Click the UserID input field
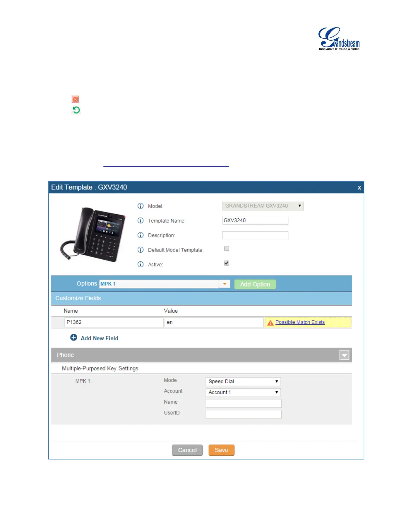 pos(244,414)
